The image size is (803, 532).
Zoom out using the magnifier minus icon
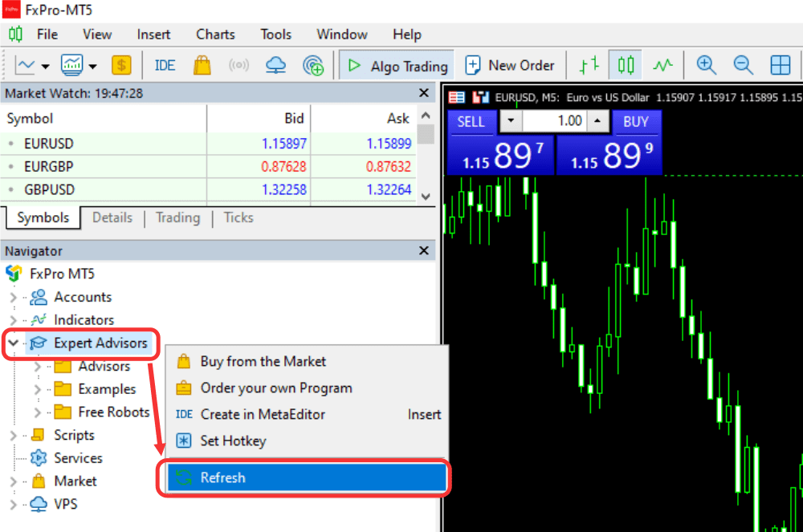pyautogui.click(x=743, y=65)
